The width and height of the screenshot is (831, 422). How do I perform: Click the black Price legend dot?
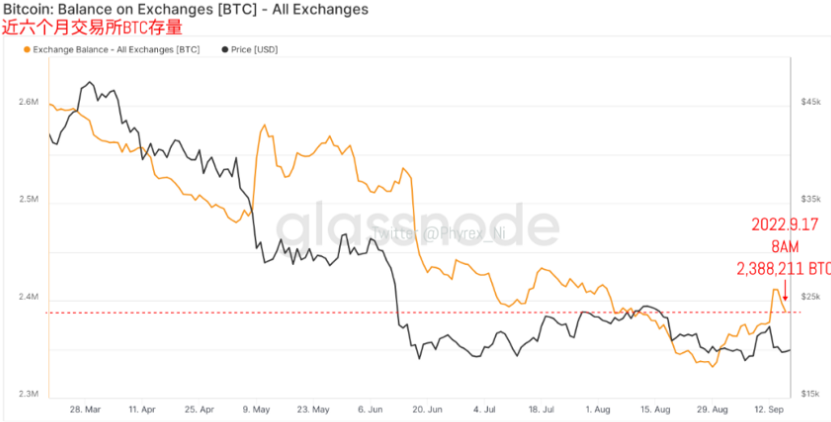coord(225,49)
